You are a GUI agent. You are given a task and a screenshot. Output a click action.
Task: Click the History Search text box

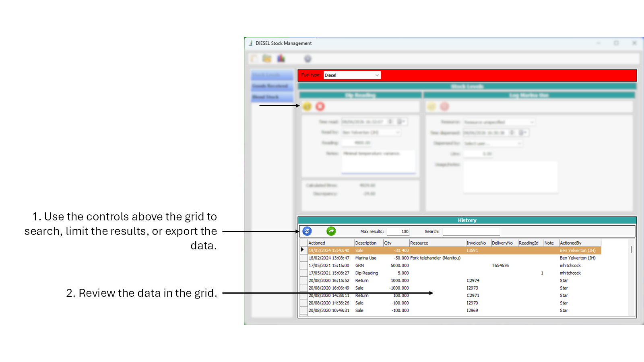(x=471, y=232)
